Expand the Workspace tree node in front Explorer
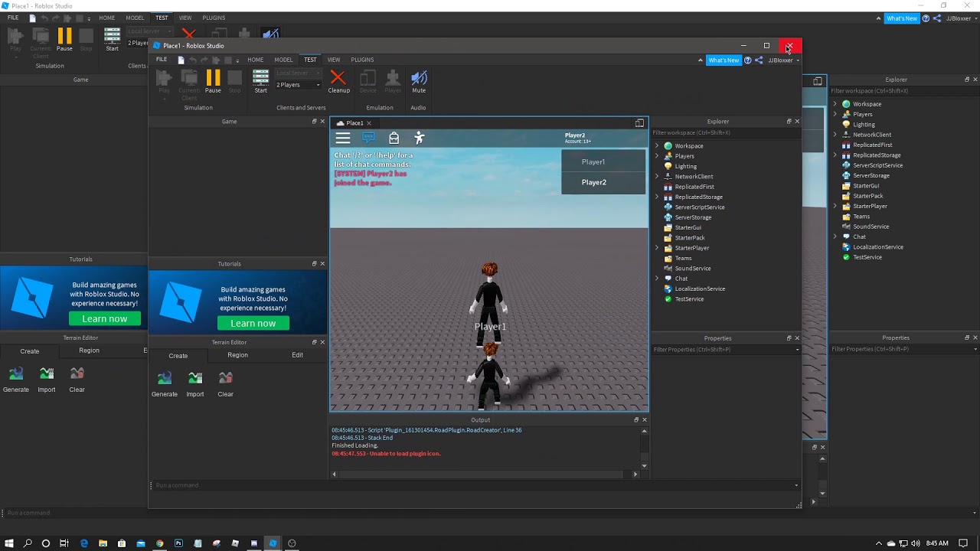The height and width of the screenshot is (551, 980). tap(657, 145)
